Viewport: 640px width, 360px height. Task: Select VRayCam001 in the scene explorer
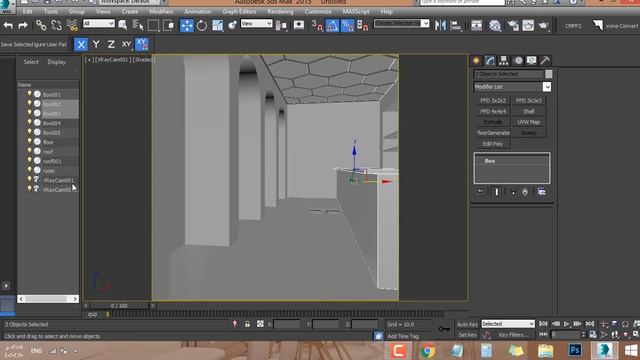coord(58,180)
